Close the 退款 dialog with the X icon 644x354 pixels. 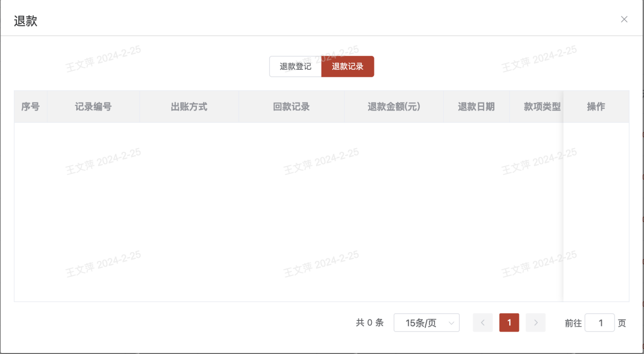[x=624, y=19]
